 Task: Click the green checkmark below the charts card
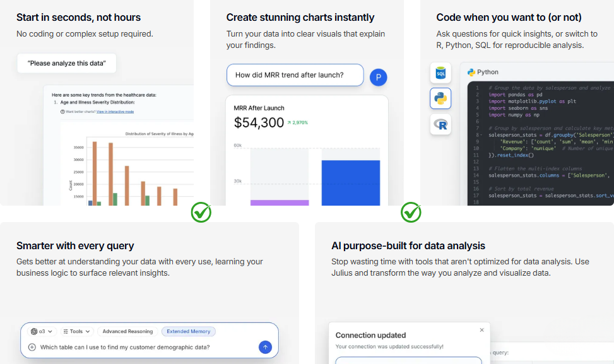coord(201,213)
